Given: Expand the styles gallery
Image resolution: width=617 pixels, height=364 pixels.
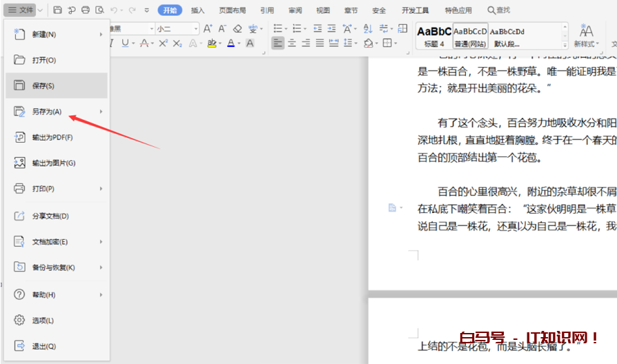Looking at the screenshot, I should tap(565, 45).
